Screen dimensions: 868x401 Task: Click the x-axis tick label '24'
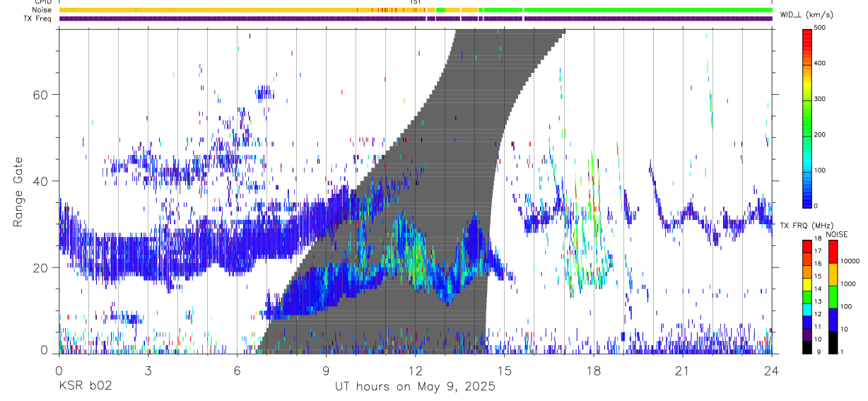click(772, 371)
